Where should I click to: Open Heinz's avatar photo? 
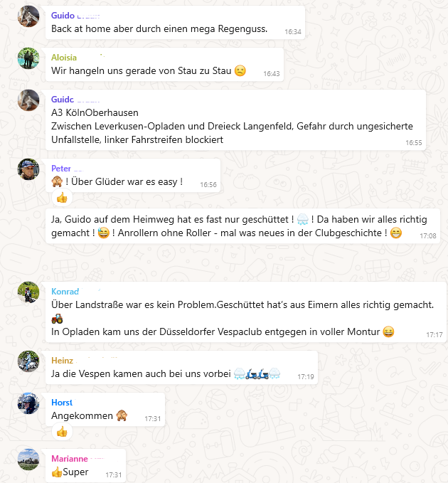tap(28, 361)
